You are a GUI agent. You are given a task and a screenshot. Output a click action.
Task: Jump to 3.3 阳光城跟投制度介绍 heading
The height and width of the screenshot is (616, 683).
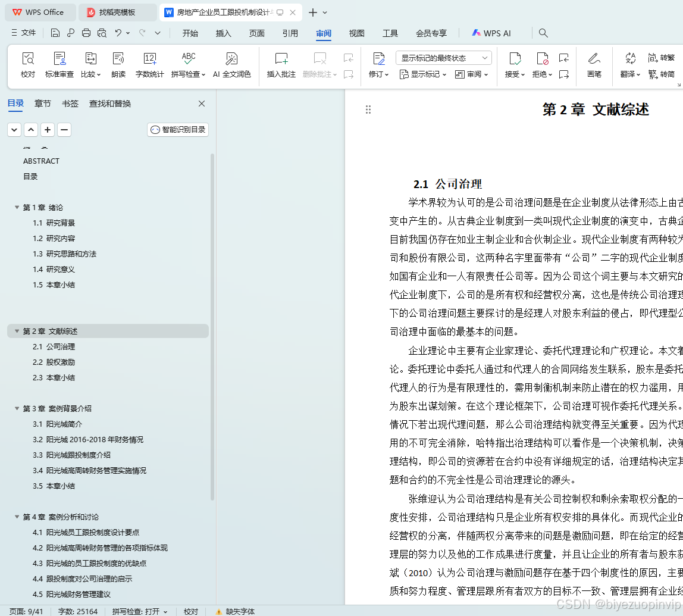tap(71, 455)
